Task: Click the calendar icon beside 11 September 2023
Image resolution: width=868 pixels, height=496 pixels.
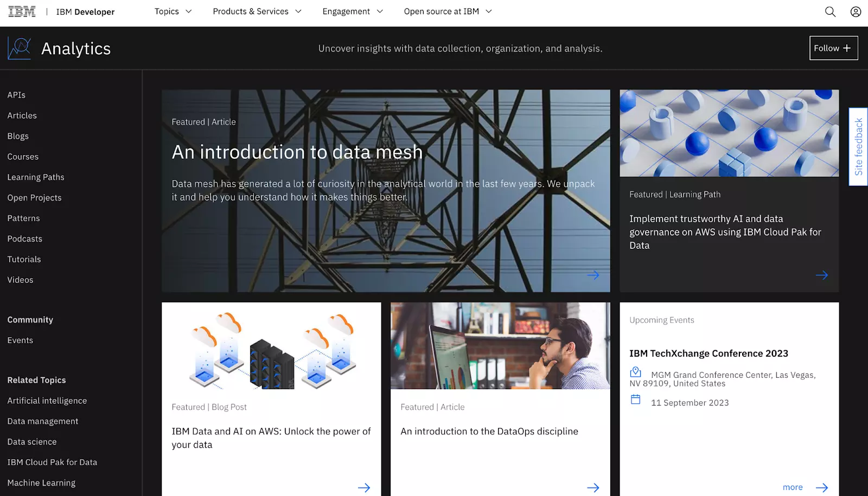Action: [x=635, y=400]
